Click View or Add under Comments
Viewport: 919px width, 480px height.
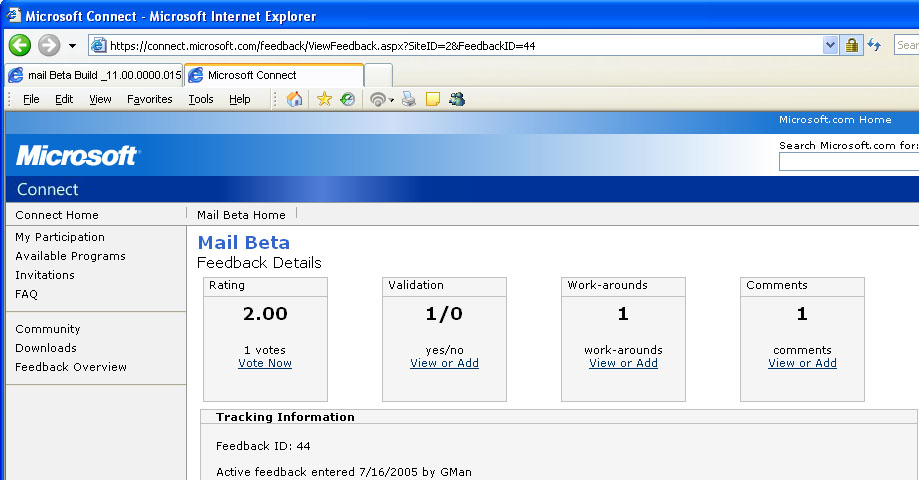click(x=802, y=363)
